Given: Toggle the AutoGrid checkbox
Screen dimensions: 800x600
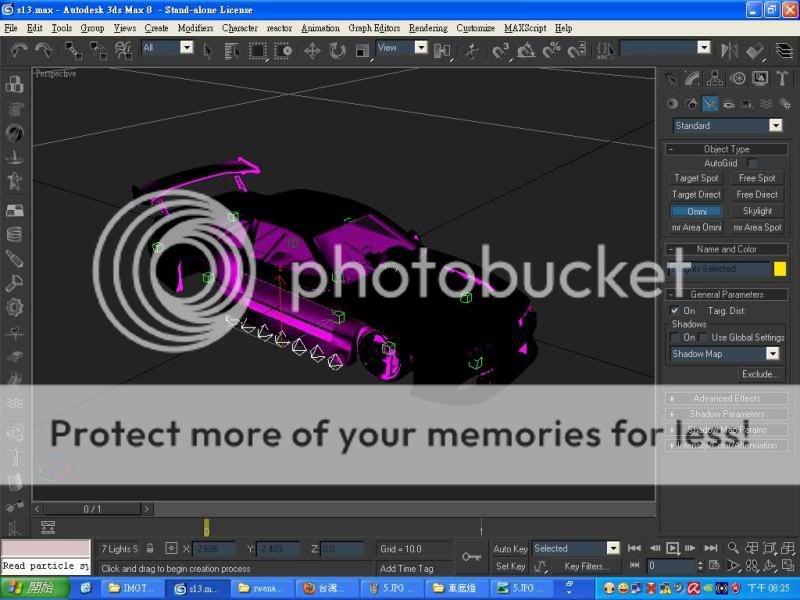Looking at the screenshot, I should 752,163.
